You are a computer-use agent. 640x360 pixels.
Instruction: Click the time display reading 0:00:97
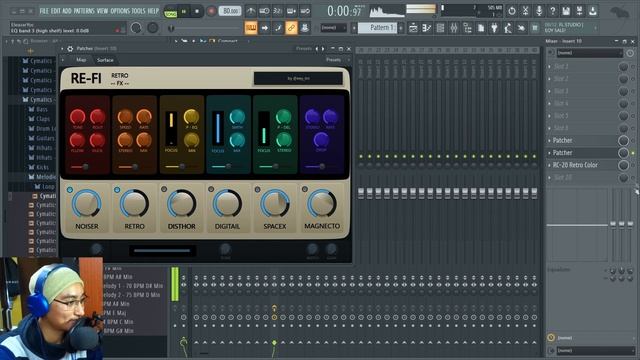tap(344, 11)
